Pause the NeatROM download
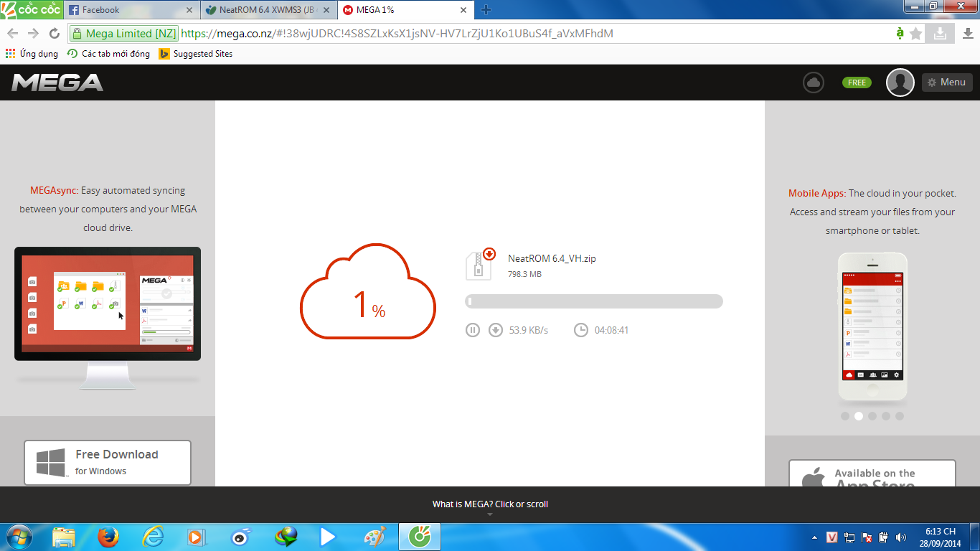This screenshot has width=980, height=551. click(472, 330)
